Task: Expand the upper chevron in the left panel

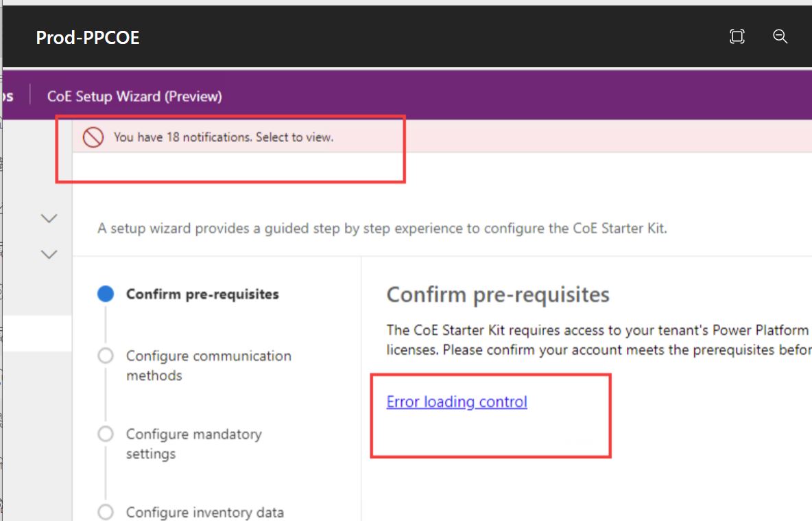Action: [49, 218]
